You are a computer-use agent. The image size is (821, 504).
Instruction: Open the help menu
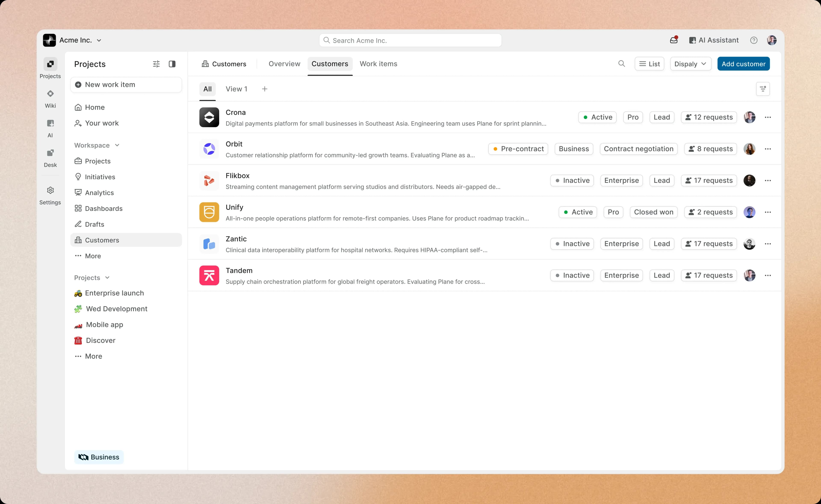pos(754,40)
